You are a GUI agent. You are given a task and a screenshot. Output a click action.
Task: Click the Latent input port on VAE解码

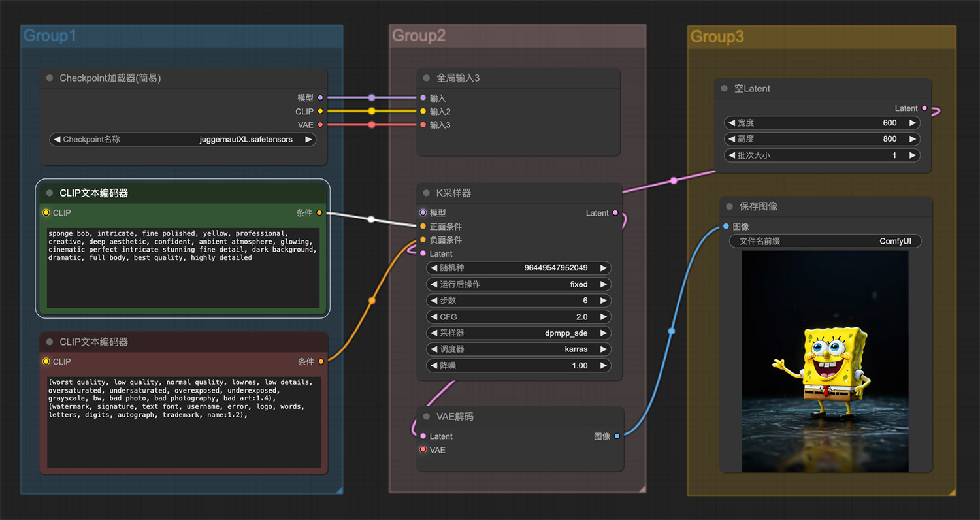[x=423, y=436]
